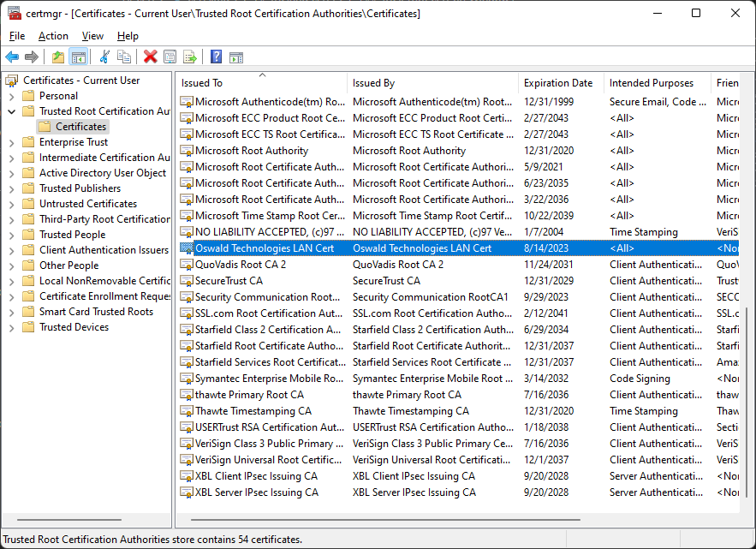Screen dimensions: 756x549
Task: Click the Export List toolbar icon
Action: pyautogui.click(x=190, y=57)
